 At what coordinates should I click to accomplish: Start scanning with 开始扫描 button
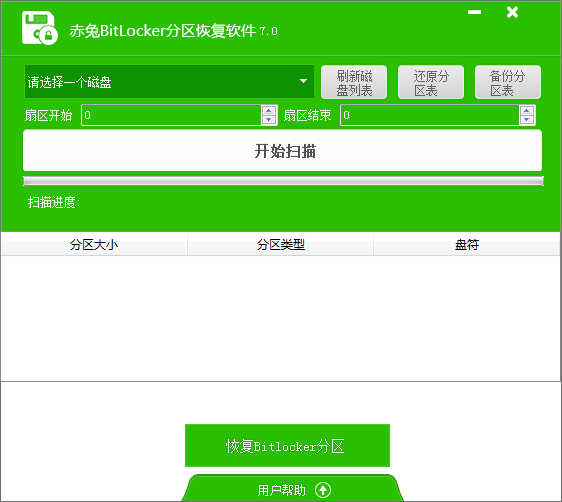(282, 150)
